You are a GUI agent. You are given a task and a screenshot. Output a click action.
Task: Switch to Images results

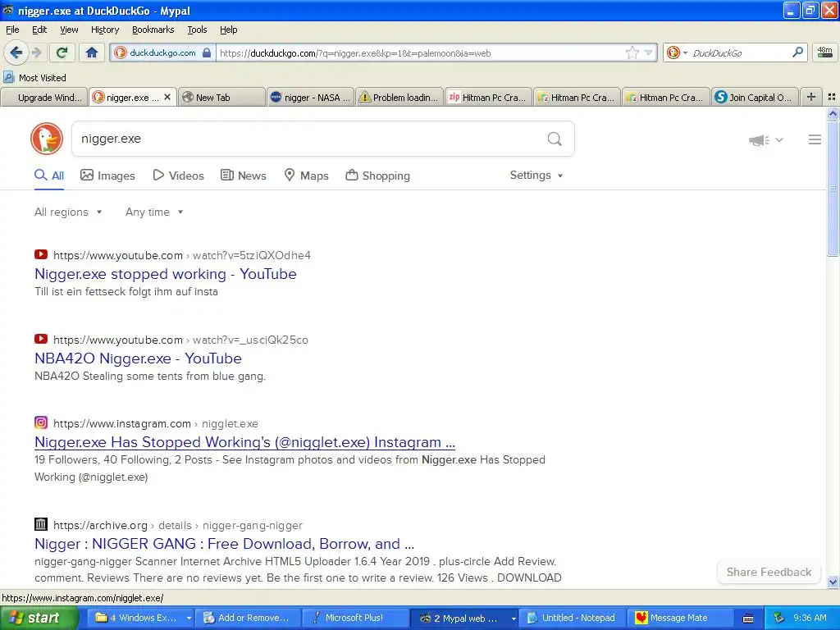[107, 176]
